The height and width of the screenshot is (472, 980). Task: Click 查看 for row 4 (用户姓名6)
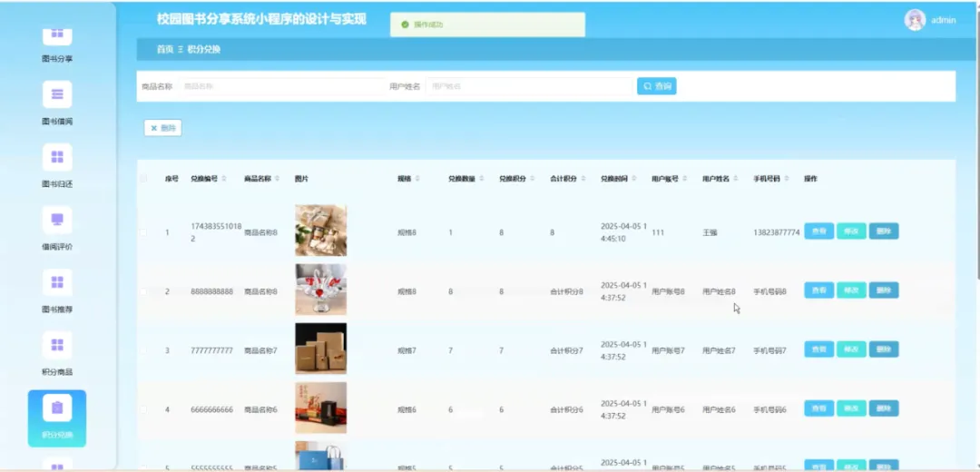[818, 408]
